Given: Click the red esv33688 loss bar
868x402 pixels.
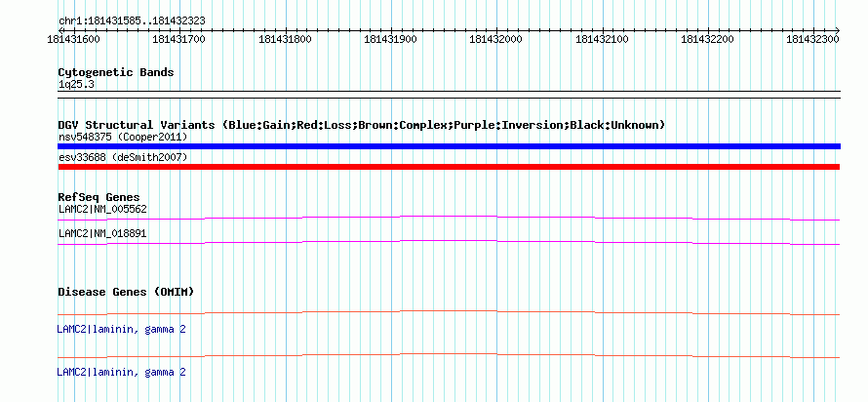Looking at the screenshot, I should [x=449, y=167].
